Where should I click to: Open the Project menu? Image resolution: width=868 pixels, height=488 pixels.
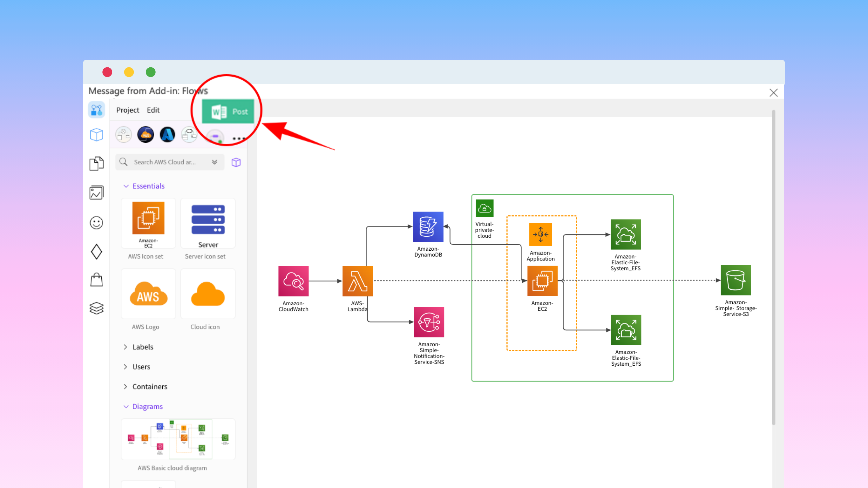coord(127,110)
